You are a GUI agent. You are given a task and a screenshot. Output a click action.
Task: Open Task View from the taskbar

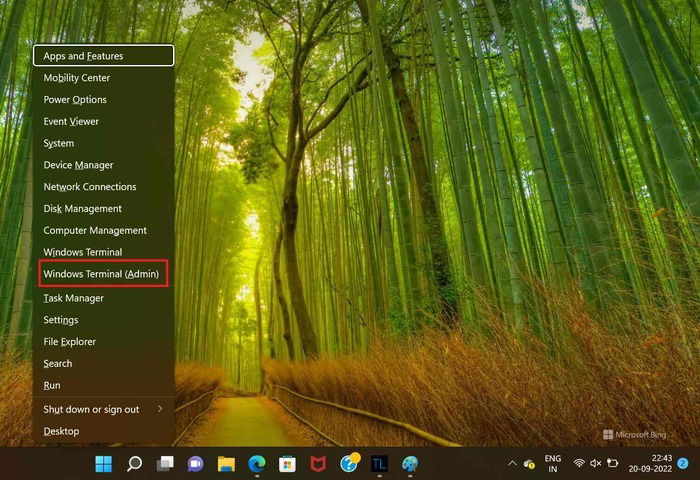pos(165,464)
